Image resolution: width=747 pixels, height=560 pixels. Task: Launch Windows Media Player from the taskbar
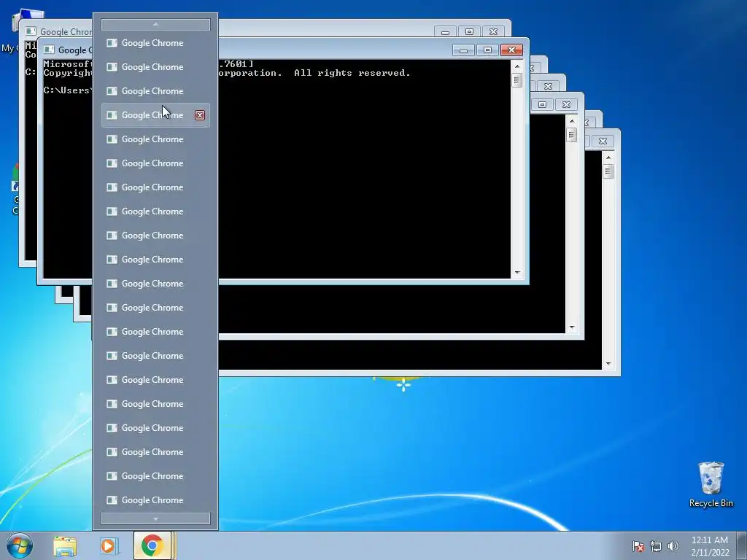coord(108,546)
